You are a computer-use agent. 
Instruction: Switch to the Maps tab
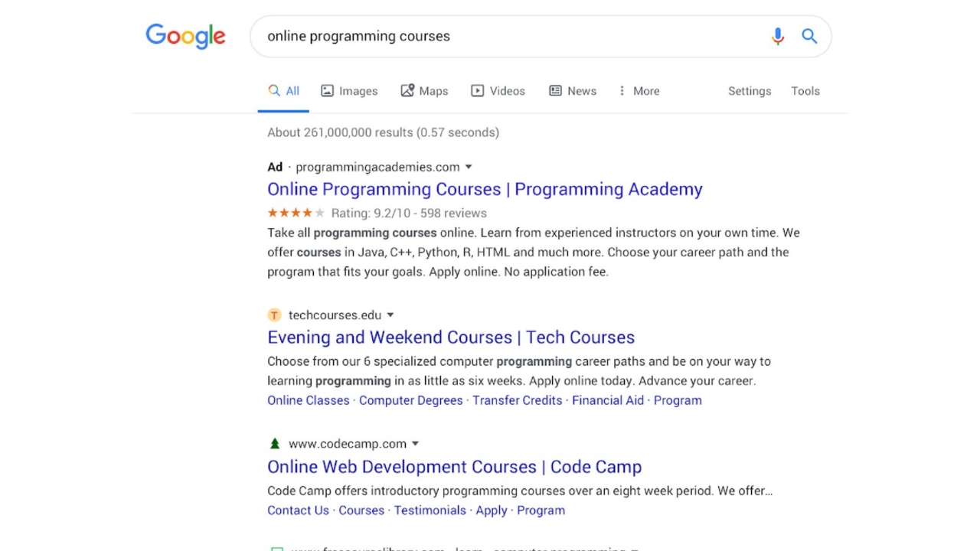tap(424, 91)
